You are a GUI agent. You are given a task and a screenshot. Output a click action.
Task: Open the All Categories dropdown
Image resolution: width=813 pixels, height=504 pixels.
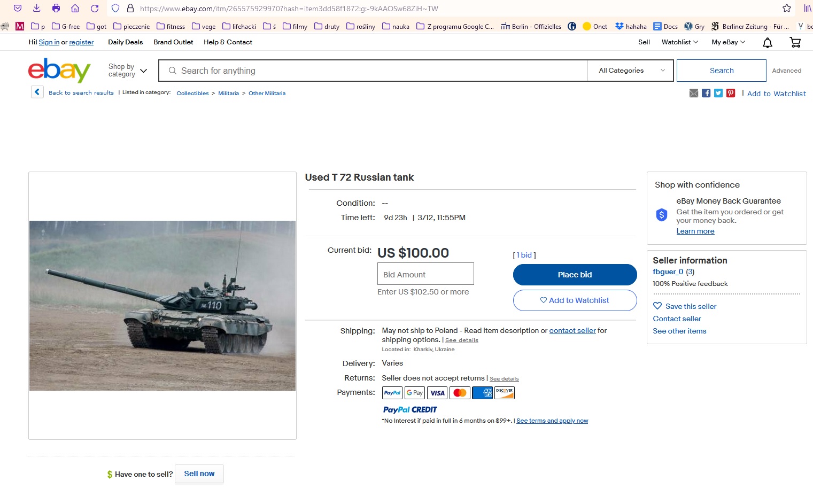pos(631,71)
